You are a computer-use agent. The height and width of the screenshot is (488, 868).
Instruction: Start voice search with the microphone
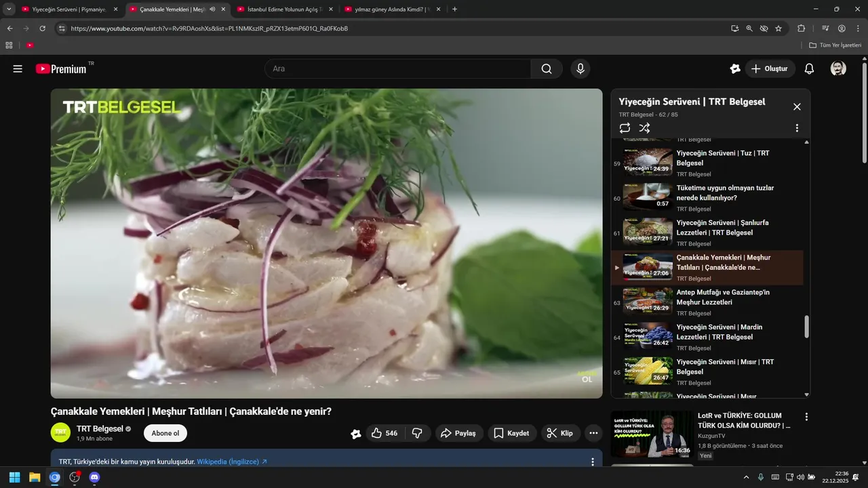click(580, 68)
